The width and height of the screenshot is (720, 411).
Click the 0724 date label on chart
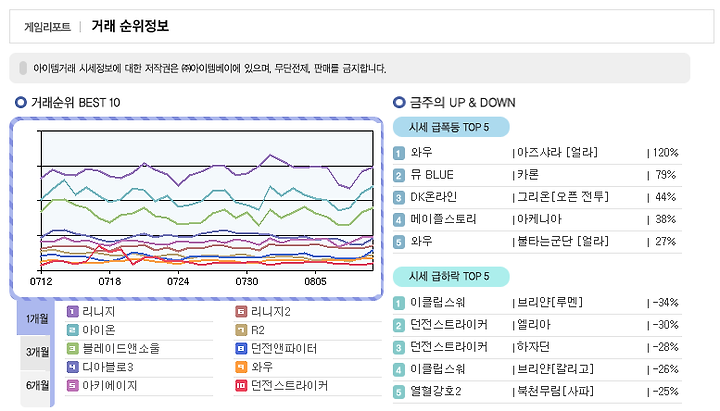pyautogui.click(x=178, y=282)
